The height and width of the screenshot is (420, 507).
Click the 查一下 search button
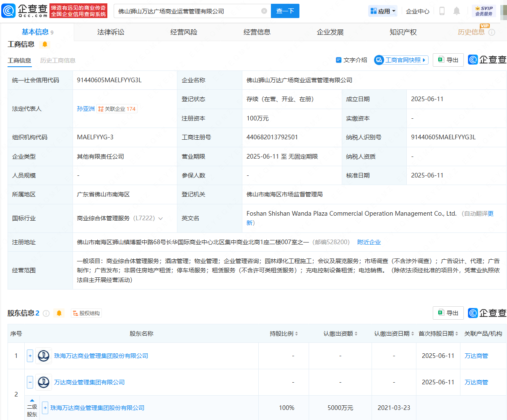click(x=285, y=11)
